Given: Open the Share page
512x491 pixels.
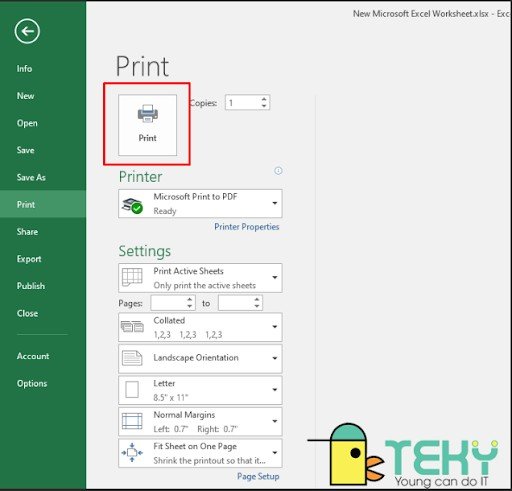Looking at the screenshot, I should tap(27, 232).
